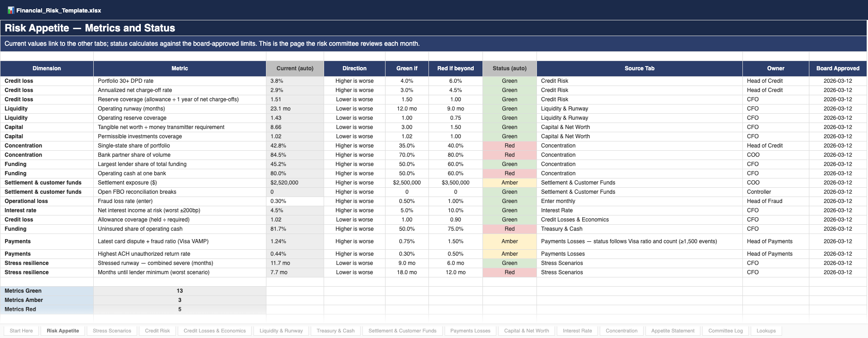Select the Metrics Red count value 5

(180, 309)
